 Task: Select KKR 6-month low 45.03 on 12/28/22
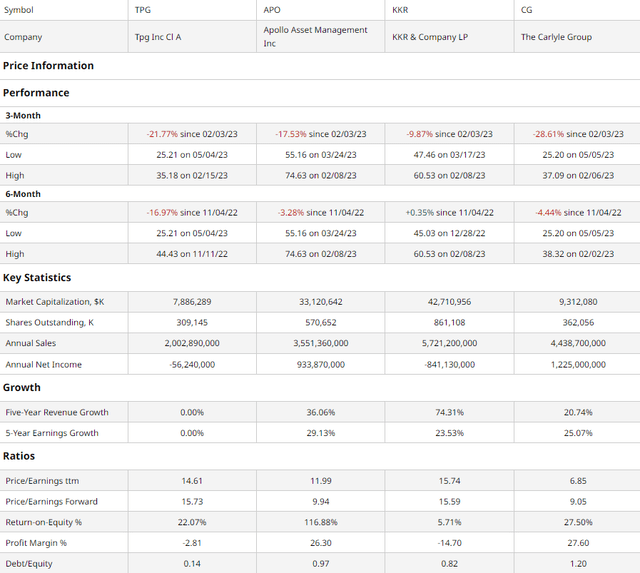pos(449,233)
